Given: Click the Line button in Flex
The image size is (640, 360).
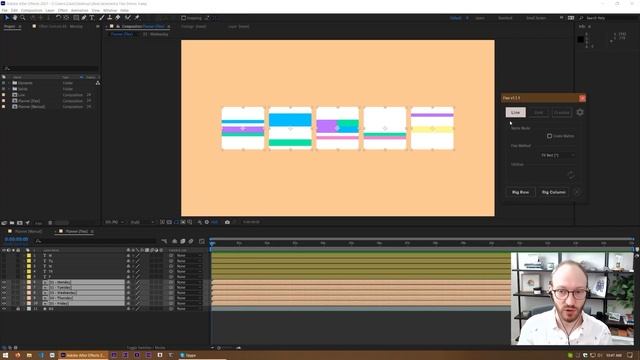Looking at the screenshot, I should coord(516,112).
